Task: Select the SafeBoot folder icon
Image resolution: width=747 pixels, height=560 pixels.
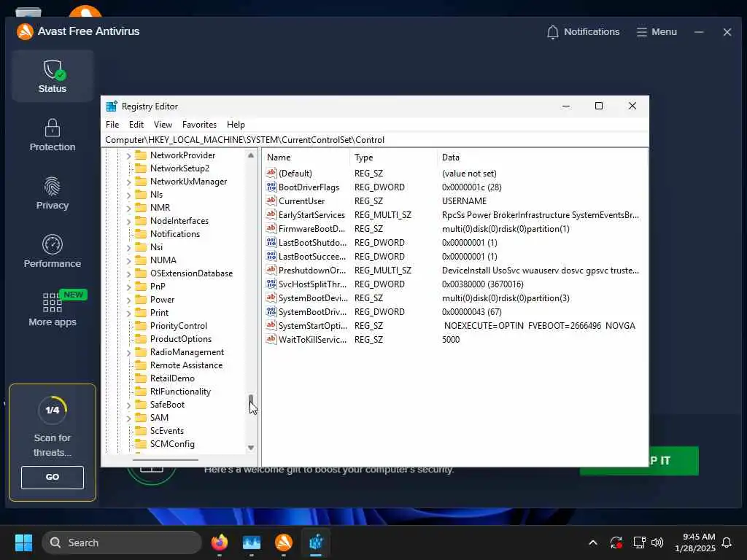Action: click(141, 404)
